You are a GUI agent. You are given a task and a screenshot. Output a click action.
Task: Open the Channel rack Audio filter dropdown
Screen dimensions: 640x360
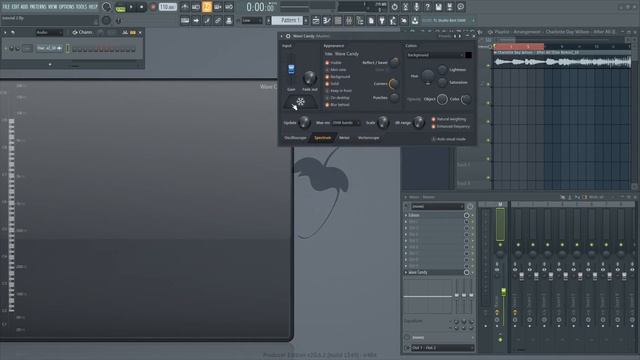(49, 32)
